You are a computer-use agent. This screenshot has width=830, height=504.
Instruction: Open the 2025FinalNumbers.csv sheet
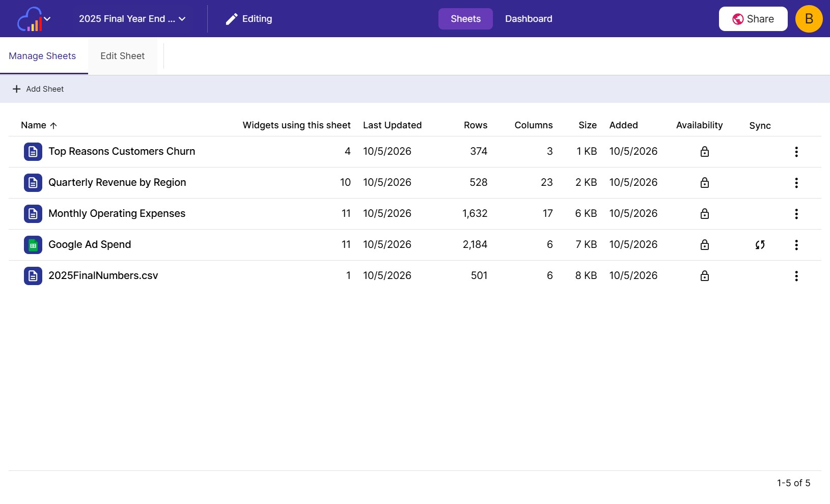point(103,275)
